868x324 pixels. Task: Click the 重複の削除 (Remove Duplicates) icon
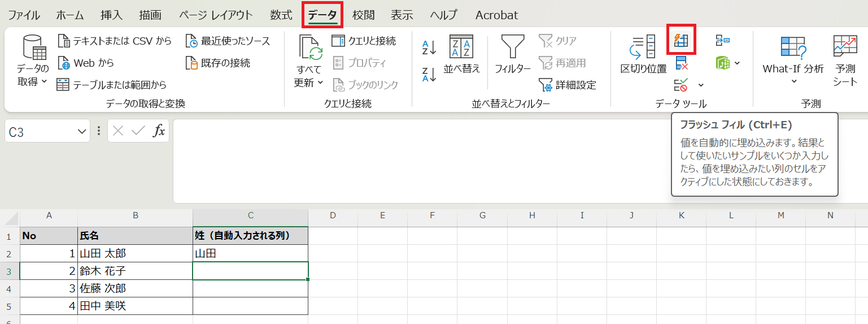point(681,63)
